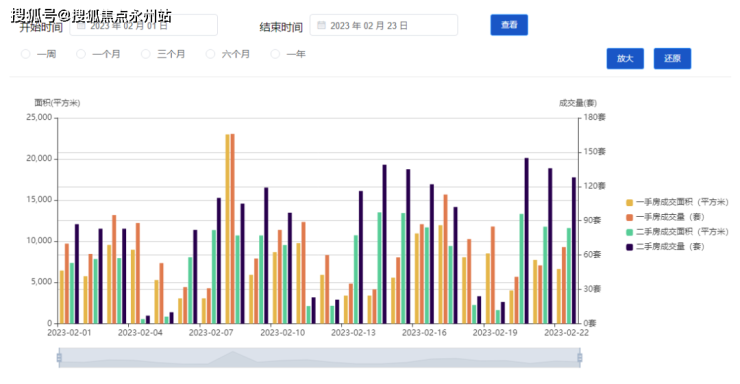Grab the right handle of the zoom slider
Image resolution: width=740 pixels, height=384 pixels.
click(x=580, y=358)
